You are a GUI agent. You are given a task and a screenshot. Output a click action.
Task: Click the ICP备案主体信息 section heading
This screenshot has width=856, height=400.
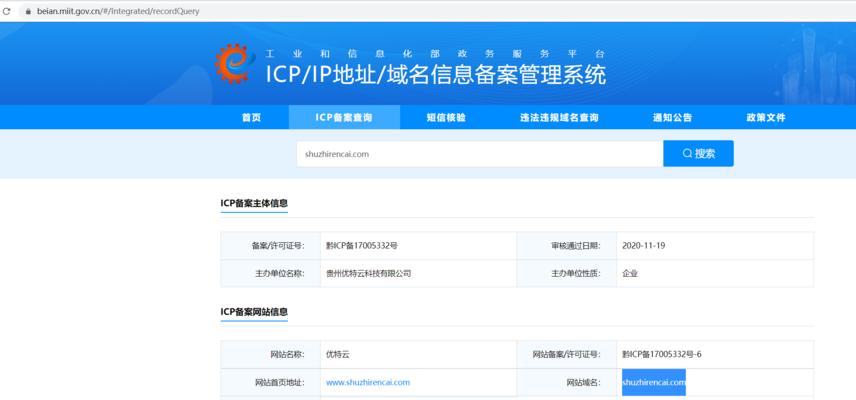(254, 203)
